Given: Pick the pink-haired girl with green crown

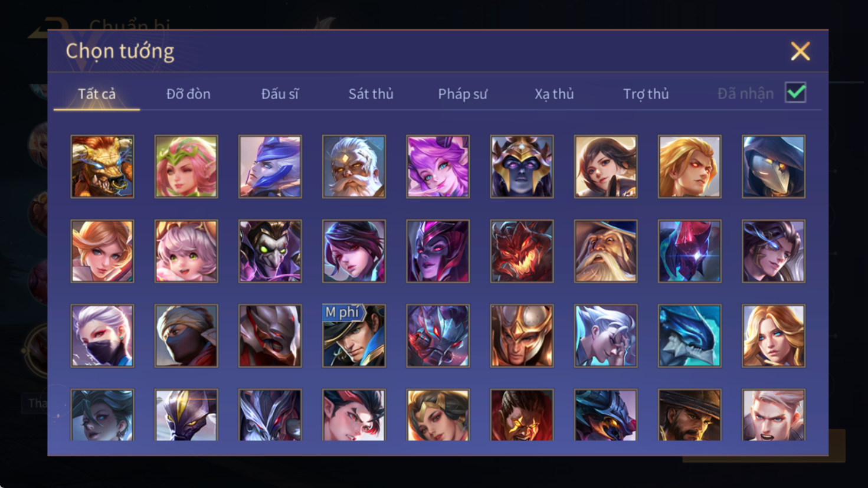Looking at the screenshot, I should [x=186, y=166].
